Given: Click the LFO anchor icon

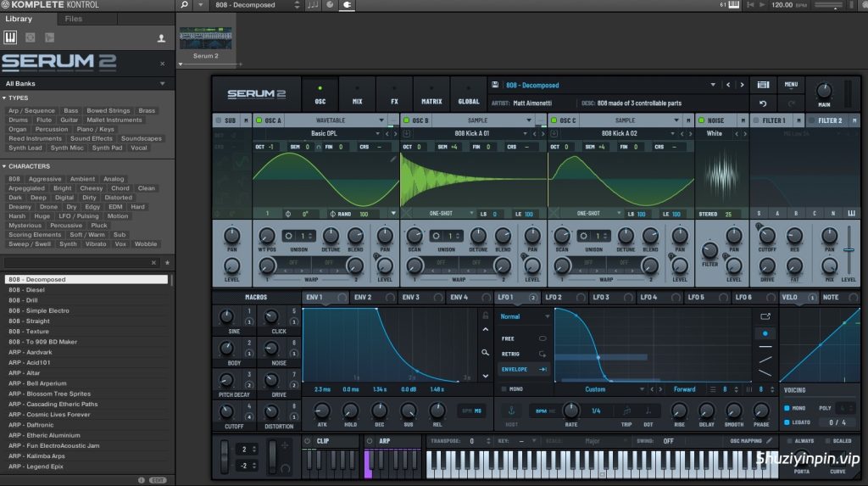Looking at the screenshot, I should click(511, 411).
